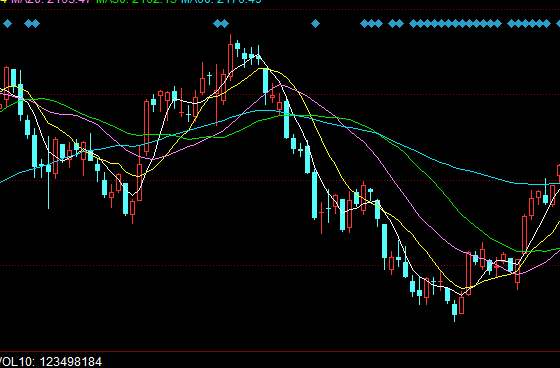Screen dimensions: 560x368
Task: Select the lone diamond marker mid-chart top
Action: click(x=315, y=24)
